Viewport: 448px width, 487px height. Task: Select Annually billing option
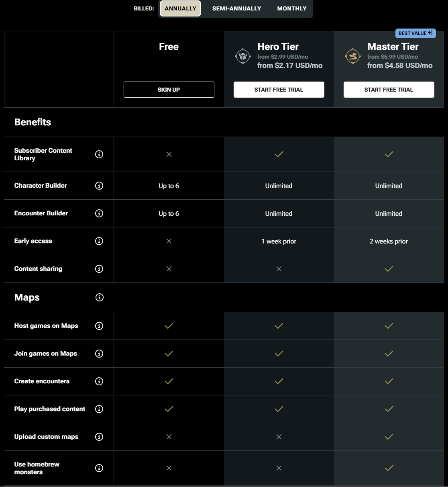(x=181, y=8)
